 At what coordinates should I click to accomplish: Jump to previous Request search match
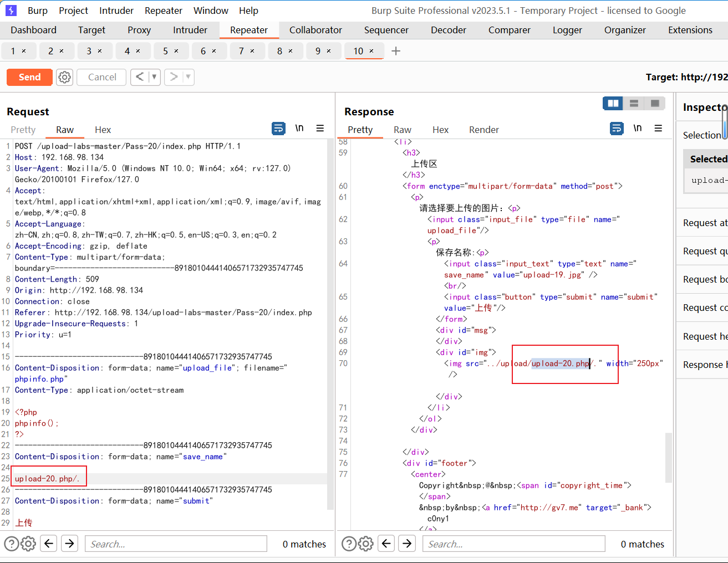pyautogui.click(x=49, y=544)
